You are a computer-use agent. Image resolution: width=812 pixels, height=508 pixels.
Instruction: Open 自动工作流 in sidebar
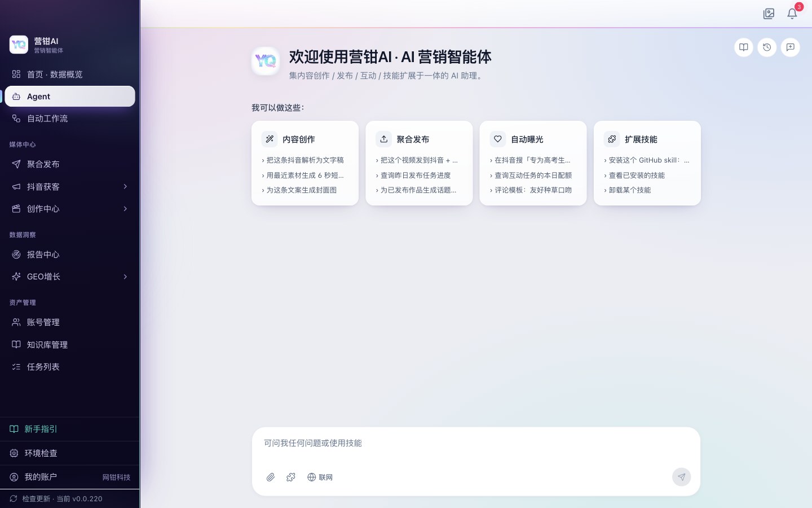coord(70,119)
